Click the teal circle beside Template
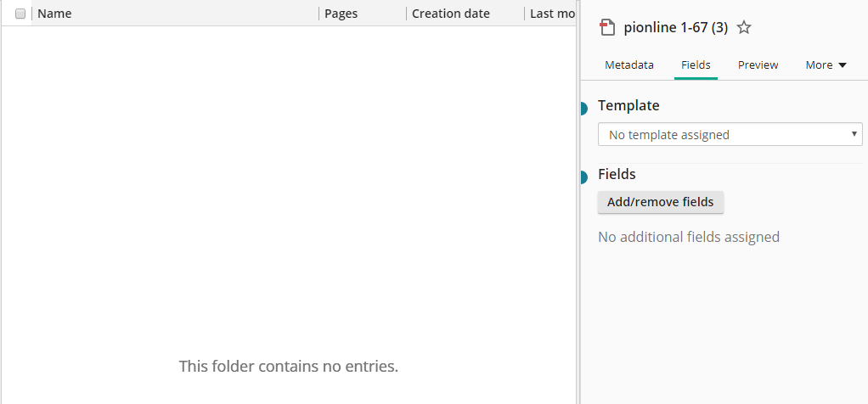 click(x=583, y=108)
